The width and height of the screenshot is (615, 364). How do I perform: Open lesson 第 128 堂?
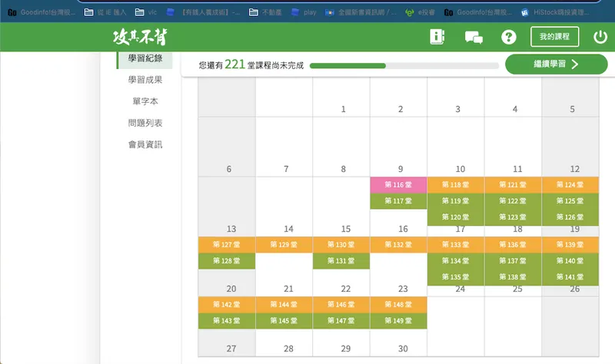point(226,261)
